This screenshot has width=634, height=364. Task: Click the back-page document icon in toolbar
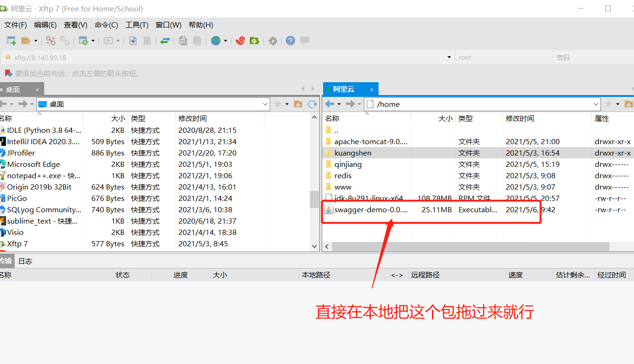tap(133, 41)
